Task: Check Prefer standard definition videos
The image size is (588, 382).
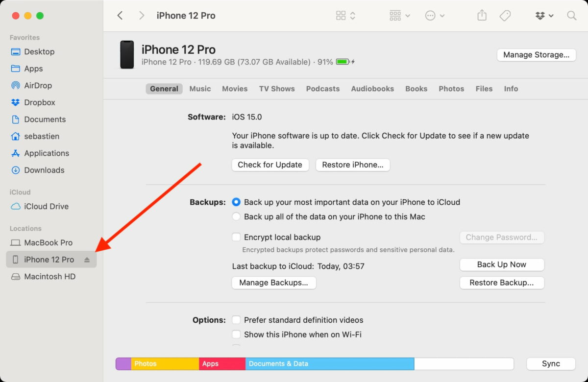Action: coord(237,320)
